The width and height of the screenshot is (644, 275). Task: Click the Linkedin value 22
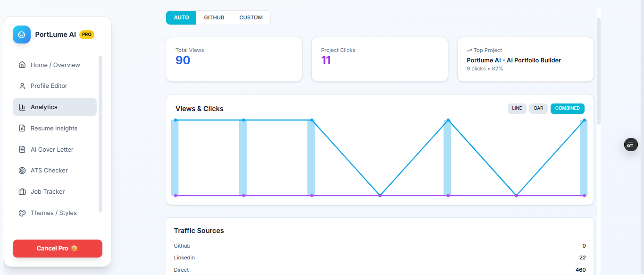(x=583, y=258)
